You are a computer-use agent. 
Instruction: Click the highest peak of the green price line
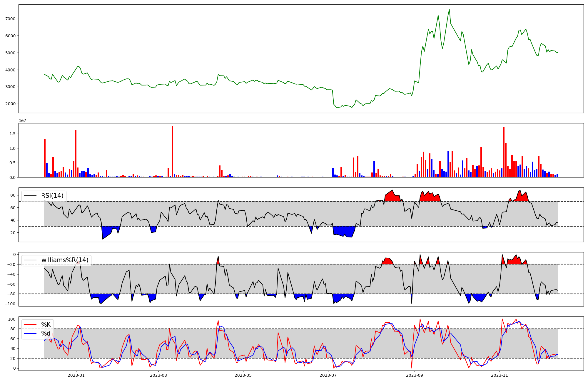(x=449, y=10)
